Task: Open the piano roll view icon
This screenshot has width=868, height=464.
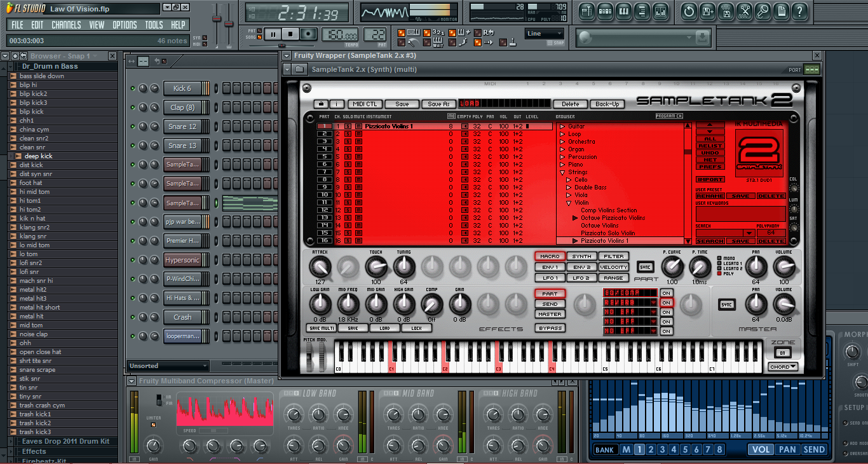Action: [x=624, y=11]
